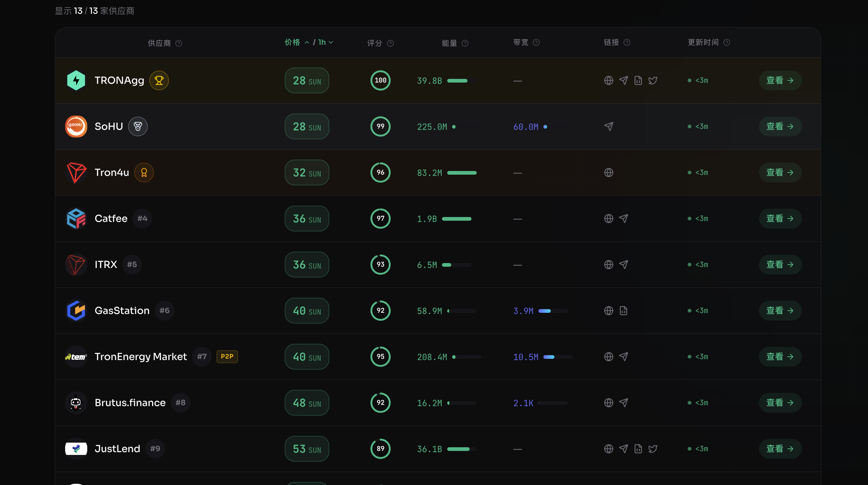Click the 评分 help question icon
The height and width of the screenshot is (485, 868).
(390, 43)
